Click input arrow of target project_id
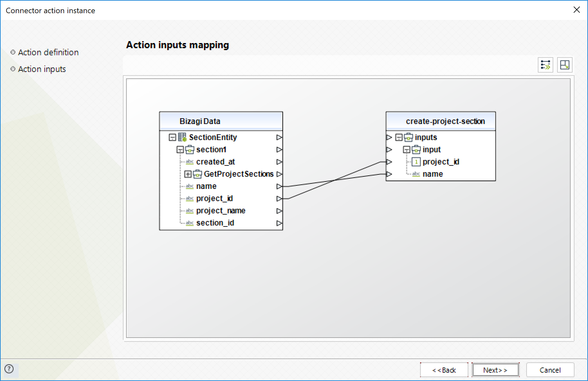The image size is (588, 381). (389, 162)
